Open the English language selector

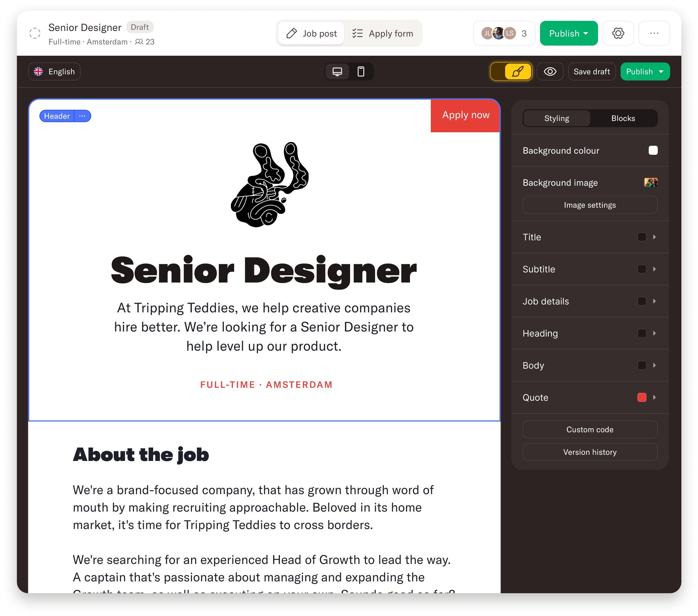pos(54,72)
